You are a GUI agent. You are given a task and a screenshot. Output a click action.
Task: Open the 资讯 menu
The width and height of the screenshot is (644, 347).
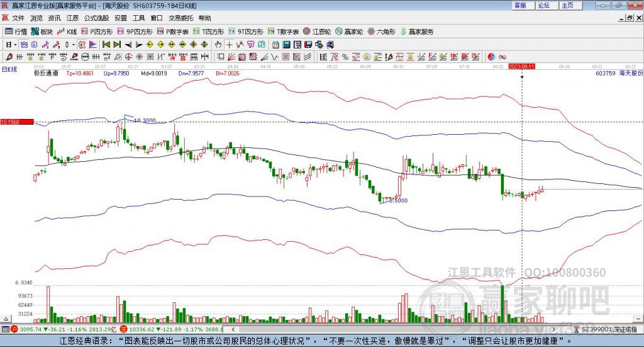pos(54,18)
